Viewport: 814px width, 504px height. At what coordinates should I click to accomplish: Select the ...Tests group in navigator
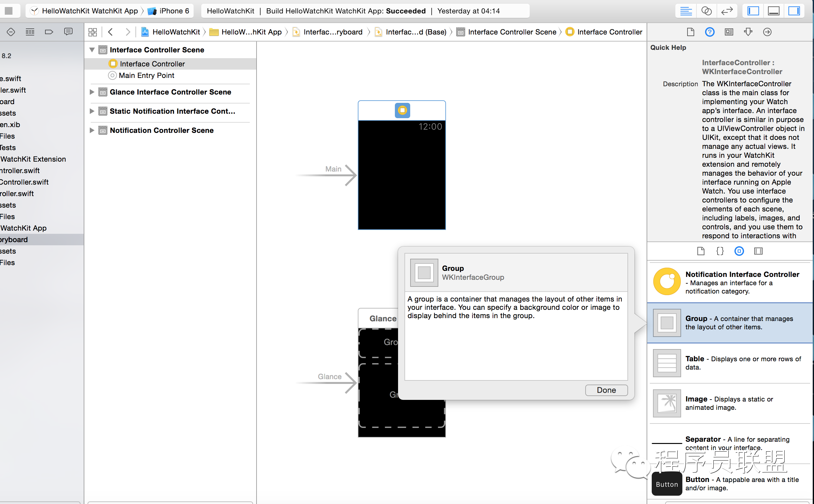(42, 148)
